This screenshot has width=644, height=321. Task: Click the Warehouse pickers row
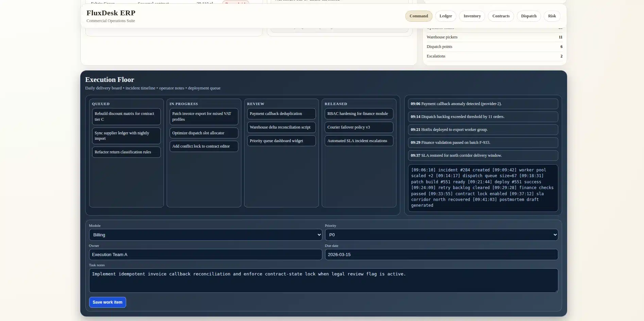[494, 37]
